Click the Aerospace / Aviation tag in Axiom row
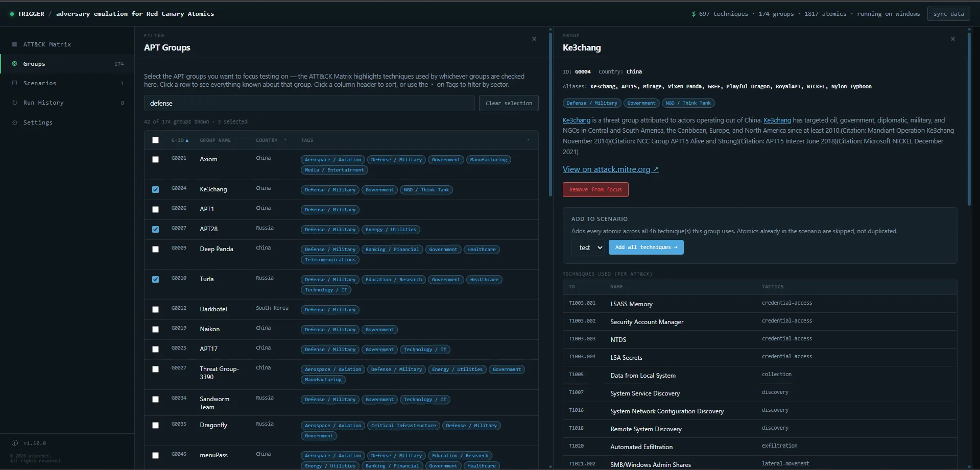The height and width of the screenshot is (470, 980). pyautogui.click(x=333, y=160)
